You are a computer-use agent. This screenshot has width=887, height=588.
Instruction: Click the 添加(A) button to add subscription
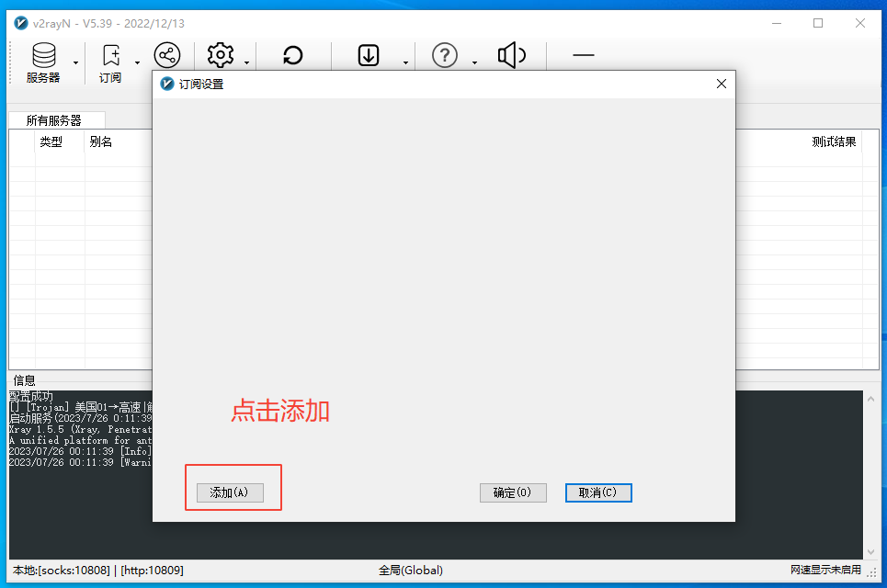pyautogui.click(x=233, y=492)
